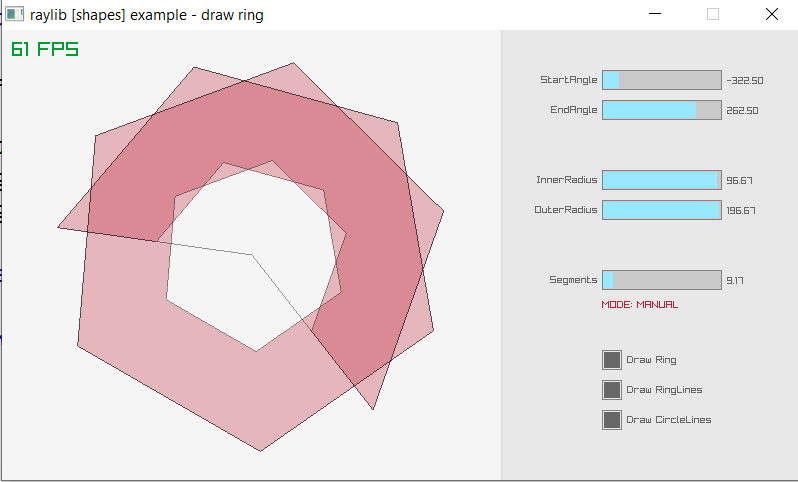Toggle the Draw CircleLines checkbox

(612, 420)
